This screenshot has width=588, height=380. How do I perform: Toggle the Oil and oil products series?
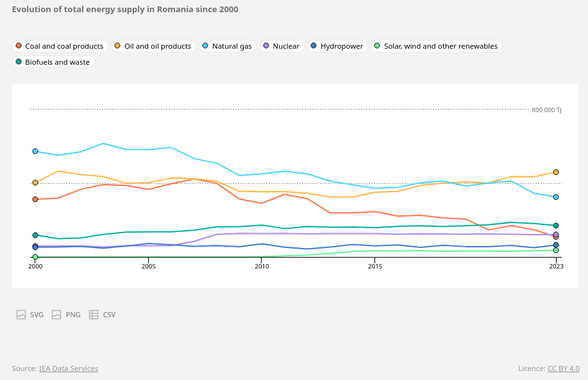pyautogui.click(x=153, y=46)
